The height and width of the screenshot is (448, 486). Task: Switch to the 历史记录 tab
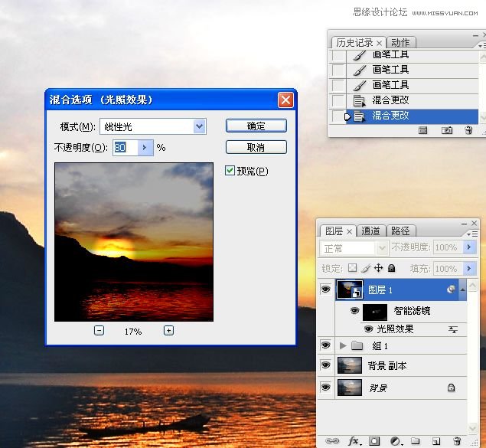(x=354, y=43)
